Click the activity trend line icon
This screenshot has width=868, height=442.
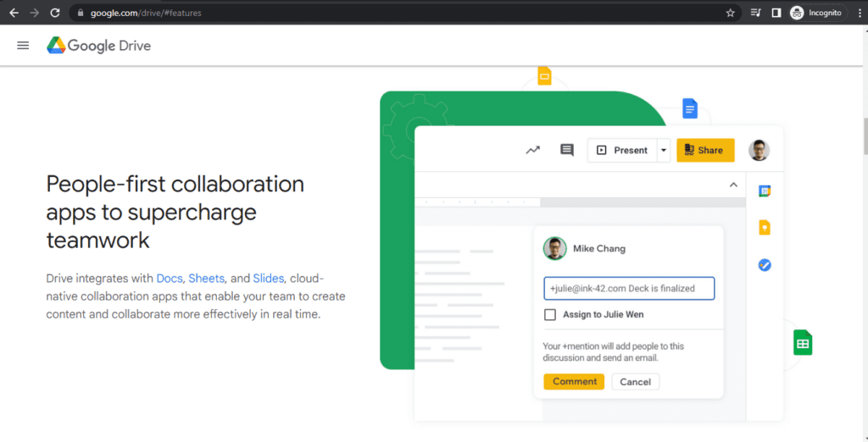tap(532, 150)
